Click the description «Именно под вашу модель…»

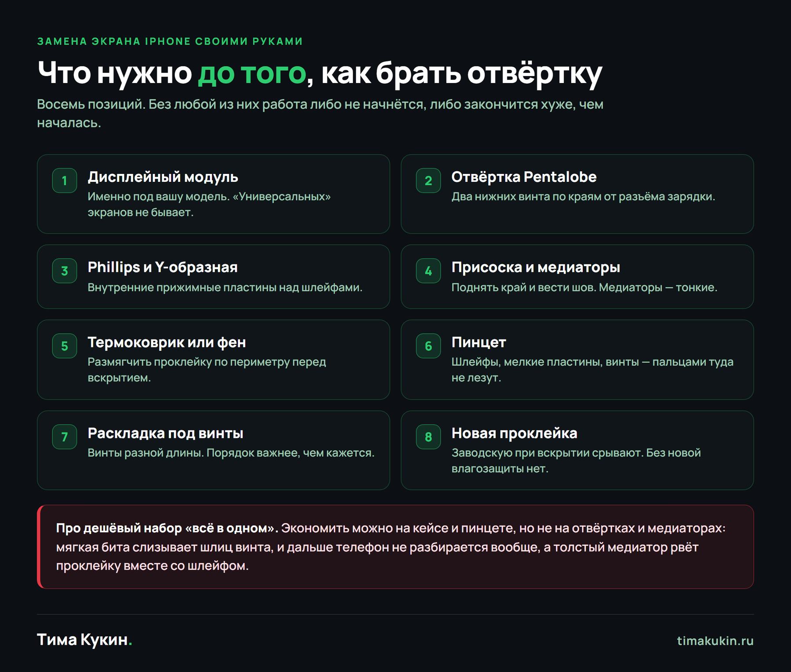click(x=209, y=204)
